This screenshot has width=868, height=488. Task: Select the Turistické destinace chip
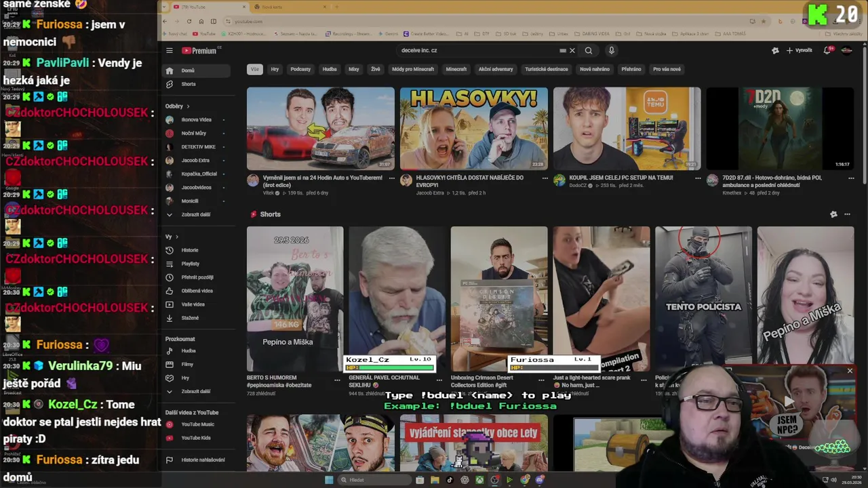coord(547,69)
